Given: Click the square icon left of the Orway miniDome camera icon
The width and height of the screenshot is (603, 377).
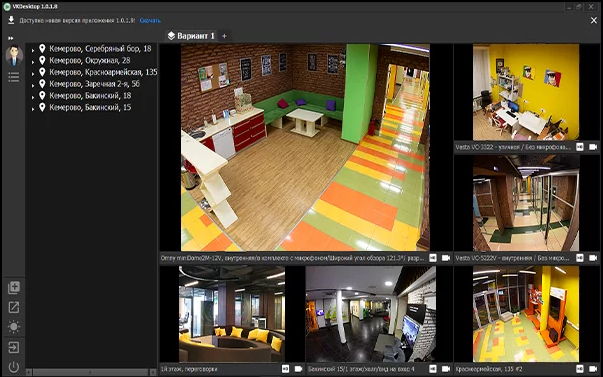Looking at the screenshot, I should point(433,258).
